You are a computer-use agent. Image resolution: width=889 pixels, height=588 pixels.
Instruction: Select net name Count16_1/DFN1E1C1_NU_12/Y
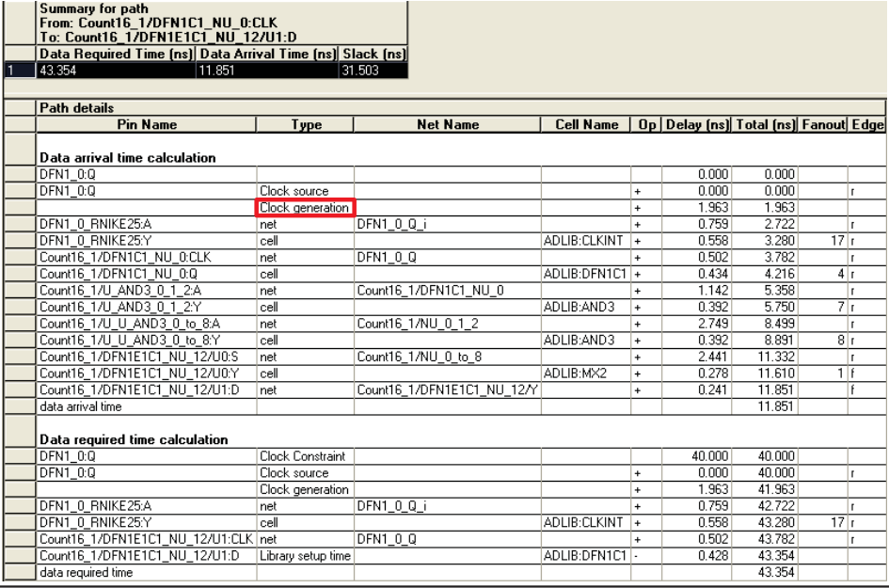[448, 390]
